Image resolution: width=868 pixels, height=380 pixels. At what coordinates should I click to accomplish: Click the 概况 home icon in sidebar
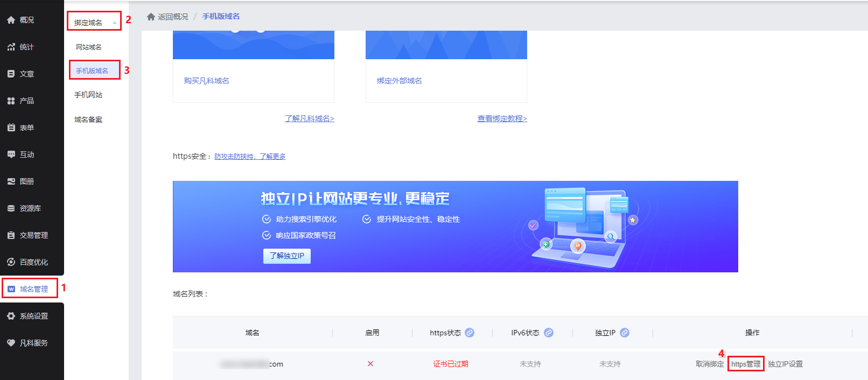pyautogui.click(x=11, y=20)
